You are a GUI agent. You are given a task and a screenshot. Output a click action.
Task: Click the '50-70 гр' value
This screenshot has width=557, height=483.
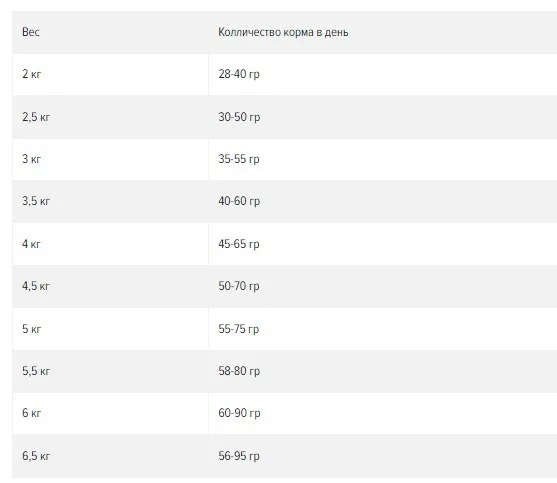click(239, 286)
